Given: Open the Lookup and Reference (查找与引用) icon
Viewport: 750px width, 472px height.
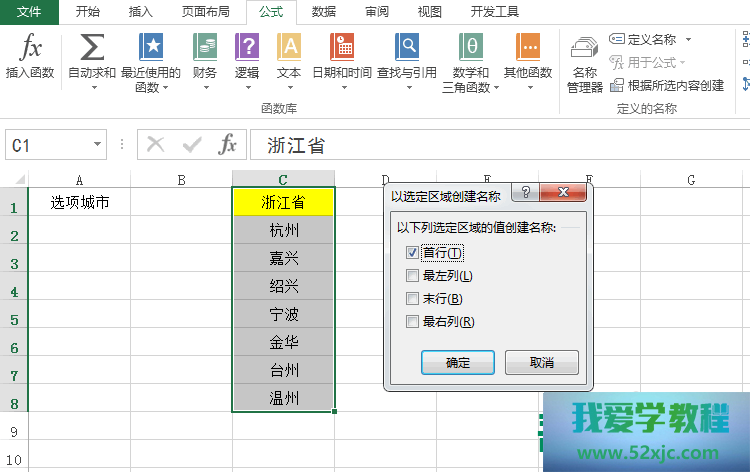Looking at the screenshot, I should [x=407, y=48].
